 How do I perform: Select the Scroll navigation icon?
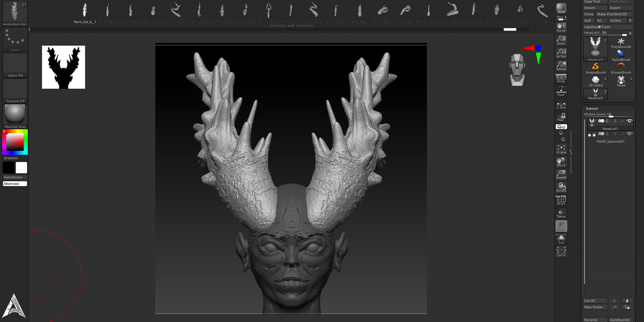pos(561,27)
